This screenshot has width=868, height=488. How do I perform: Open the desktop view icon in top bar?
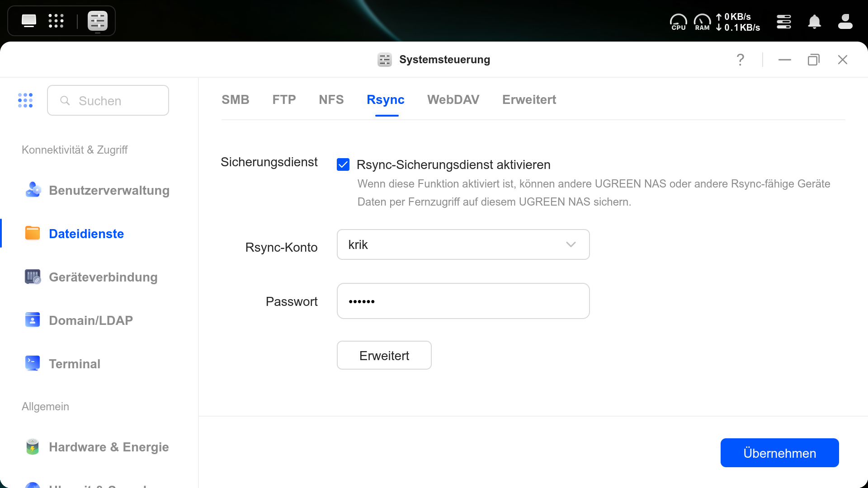point(29,21)
